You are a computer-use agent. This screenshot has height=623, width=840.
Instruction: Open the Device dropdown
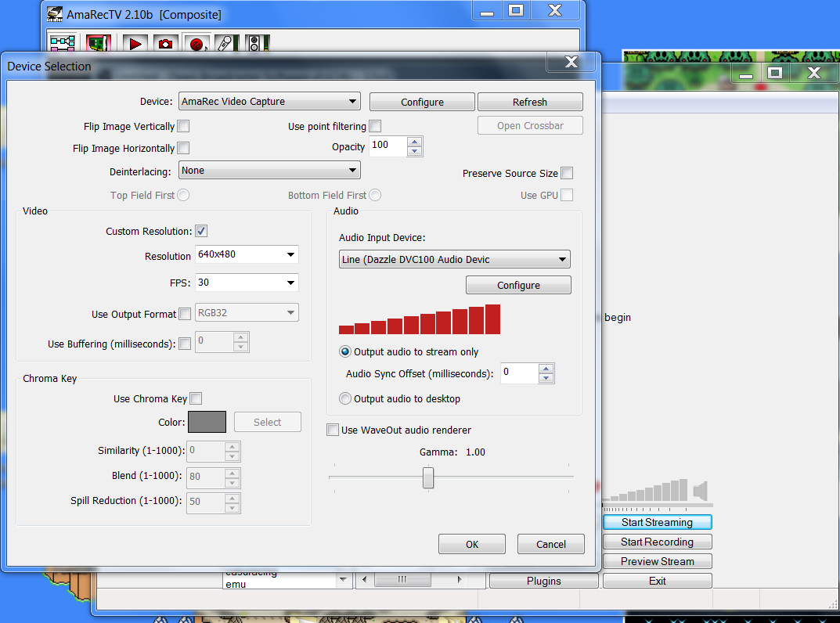(x=269, y=101)
